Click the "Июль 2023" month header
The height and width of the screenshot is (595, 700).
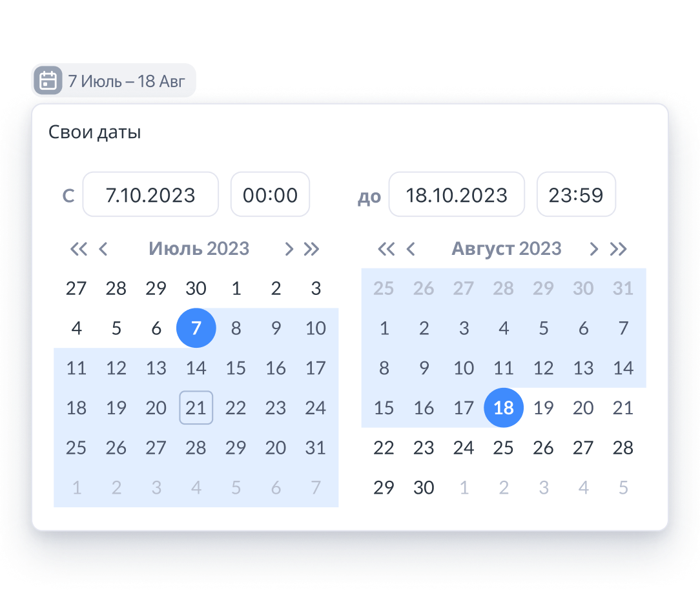point(199,249)
